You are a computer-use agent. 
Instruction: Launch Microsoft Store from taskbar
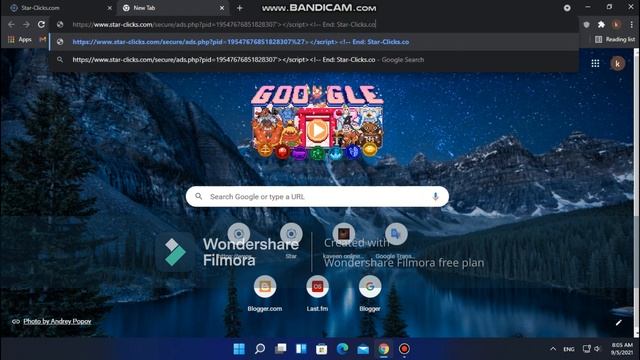(322, 349)
